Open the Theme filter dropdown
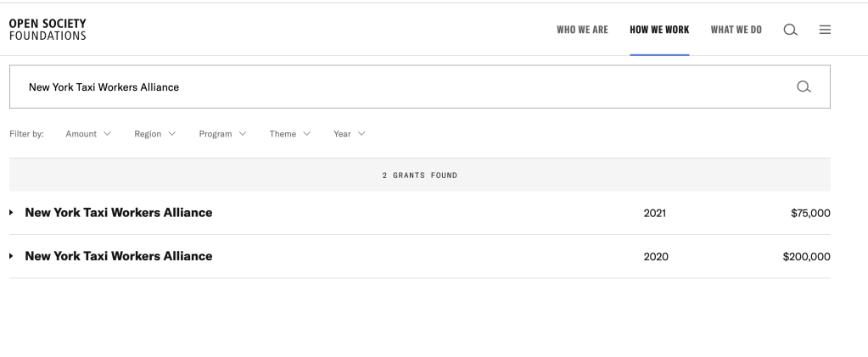The image size is (868, 357). point(290,134)
